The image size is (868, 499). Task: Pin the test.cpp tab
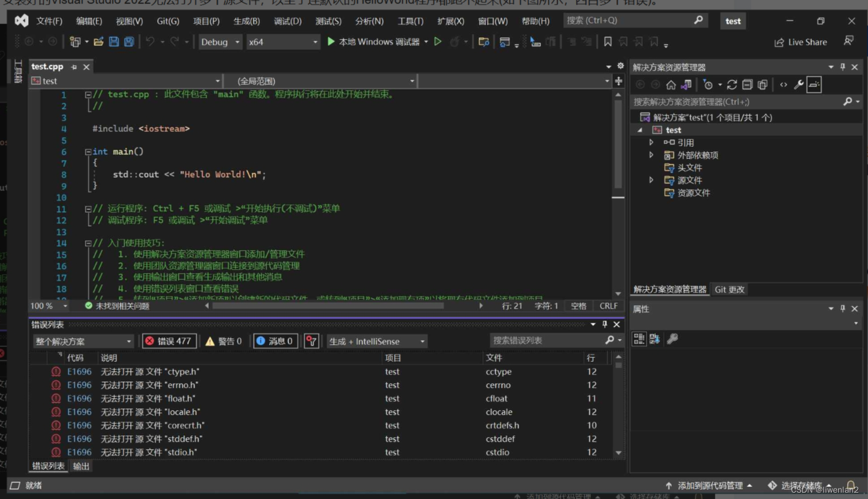(74, 67)
